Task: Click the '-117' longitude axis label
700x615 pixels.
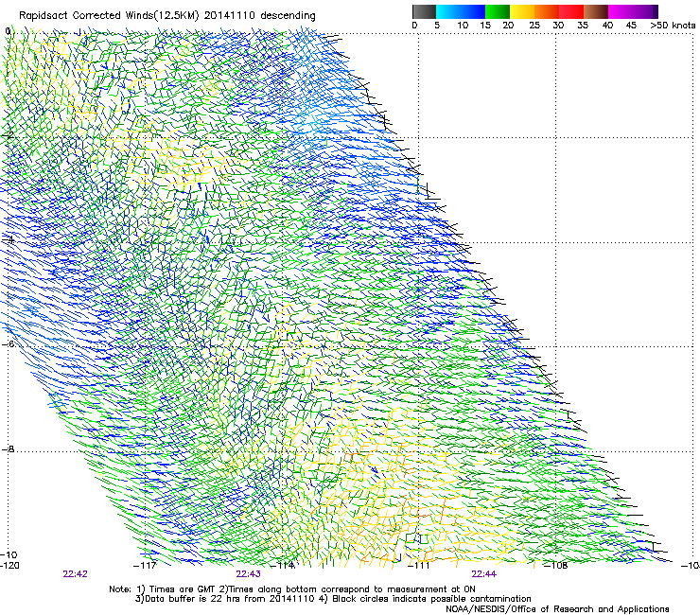Action: click(x=146, y=566)
